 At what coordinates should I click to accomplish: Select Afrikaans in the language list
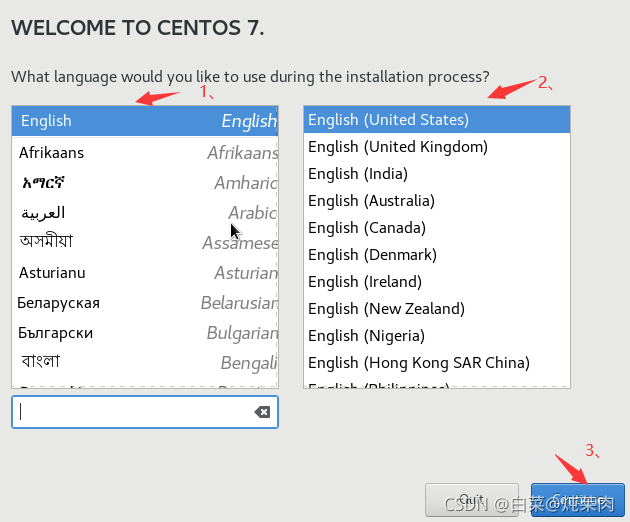pyautogui.click(x=145, y=153)
